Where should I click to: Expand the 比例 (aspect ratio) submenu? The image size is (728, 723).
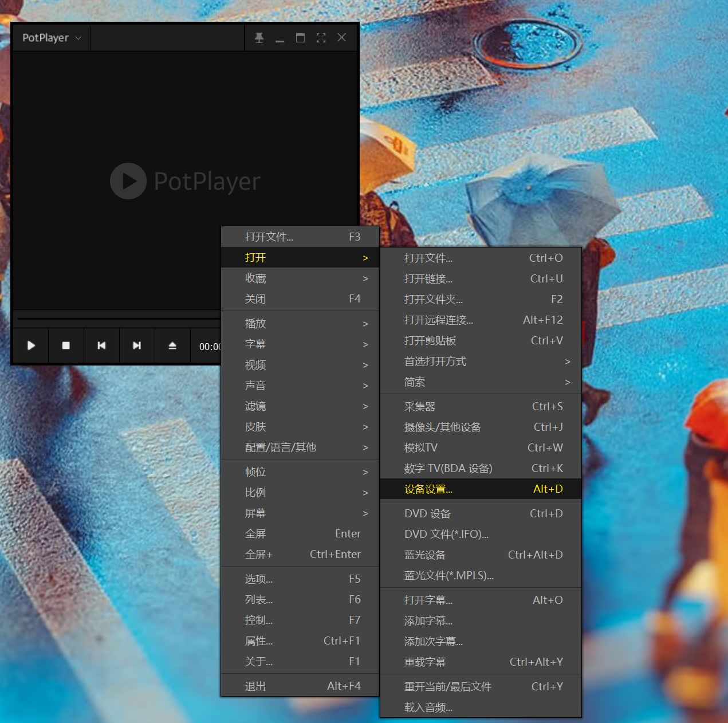pos(256,492)
